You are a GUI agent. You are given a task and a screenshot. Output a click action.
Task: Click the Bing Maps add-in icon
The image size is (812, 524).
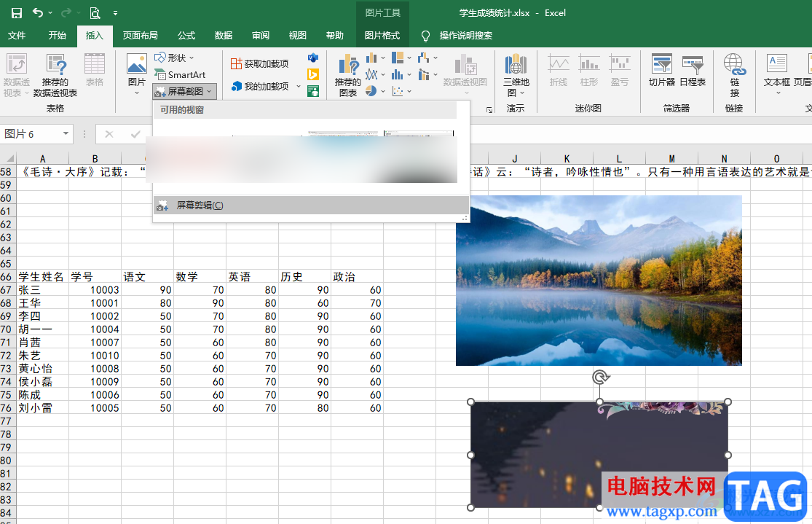point(313,74)
